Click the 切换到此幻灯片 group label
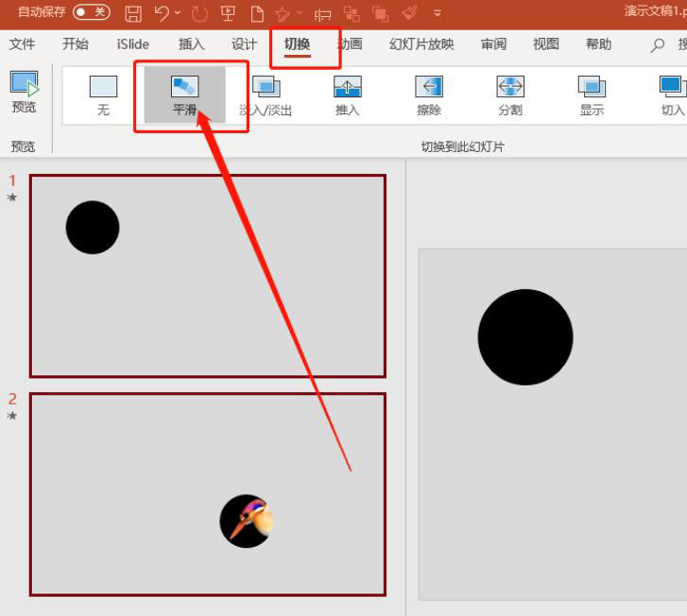687x616 pixels. 463,146
